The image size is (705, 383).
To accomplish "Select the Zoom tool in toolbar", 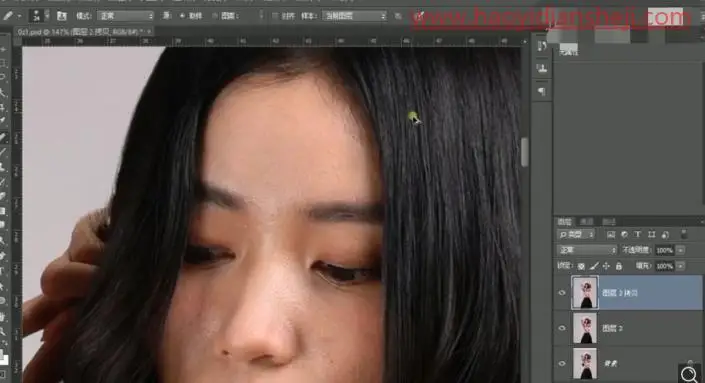I will 4,332.
